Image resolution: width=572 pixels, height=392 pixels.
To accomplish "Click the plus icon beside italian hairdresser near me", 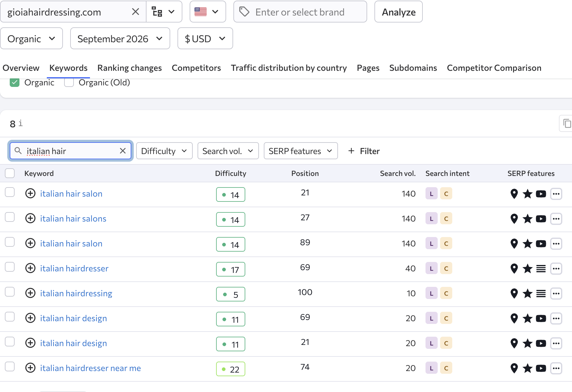I will [x=30, y=368].
